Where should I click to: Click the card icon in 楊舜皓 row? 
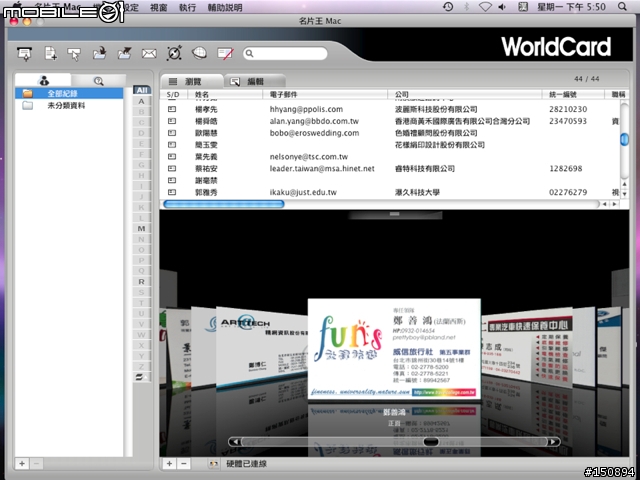[172, 121]
